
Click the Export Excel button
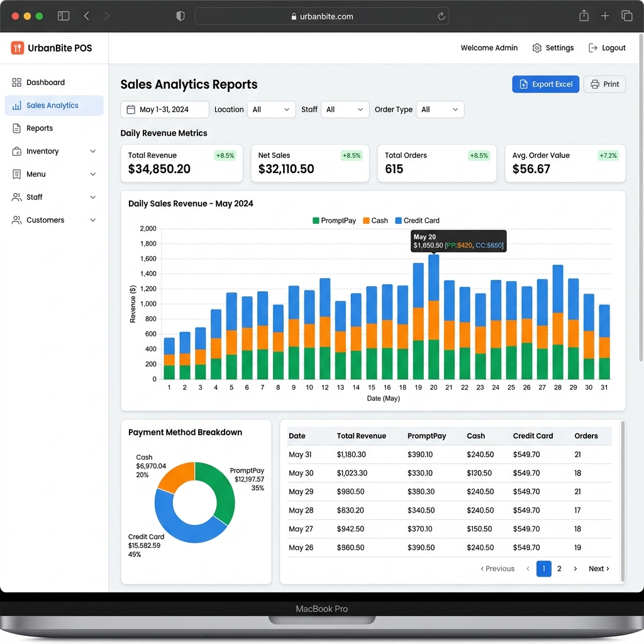[545, 84]
